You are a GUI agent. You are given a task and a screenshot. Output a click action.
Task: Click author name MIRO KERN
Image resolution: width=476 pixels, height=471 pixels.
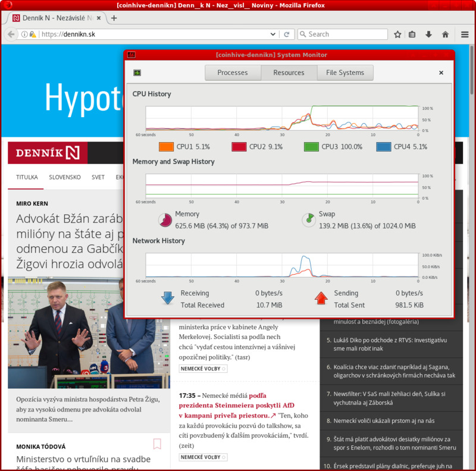[x=32, y=203]
